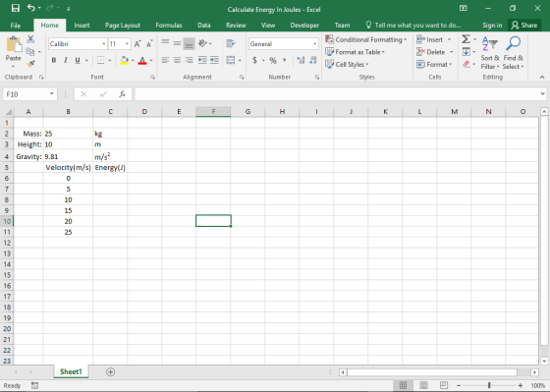Click Insert cells button

click(434, 39)
